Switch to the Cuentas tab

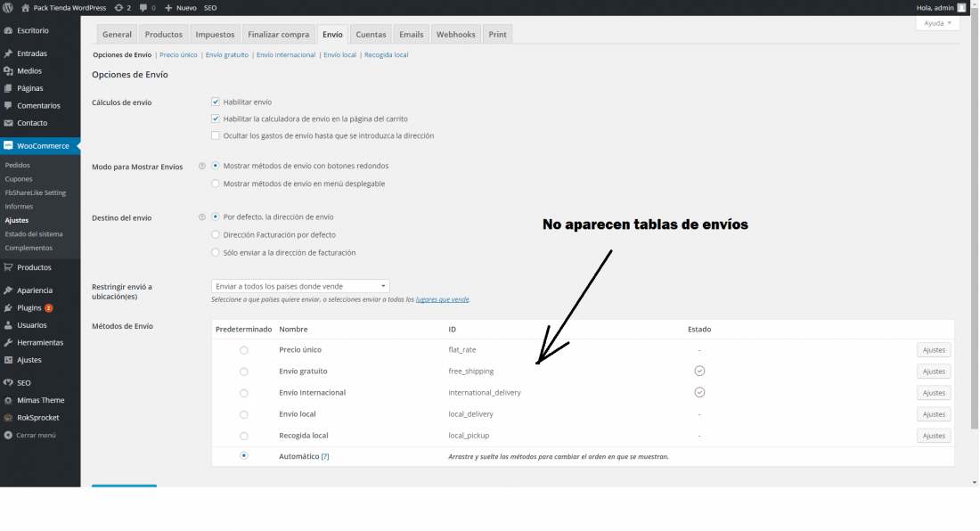tap(371, 35)
